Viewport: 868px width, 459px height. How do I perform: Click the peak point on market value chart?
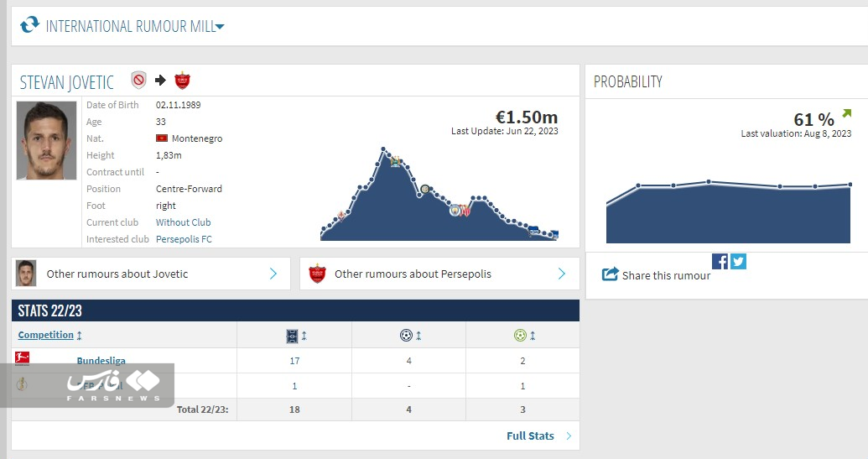[383, 149]
